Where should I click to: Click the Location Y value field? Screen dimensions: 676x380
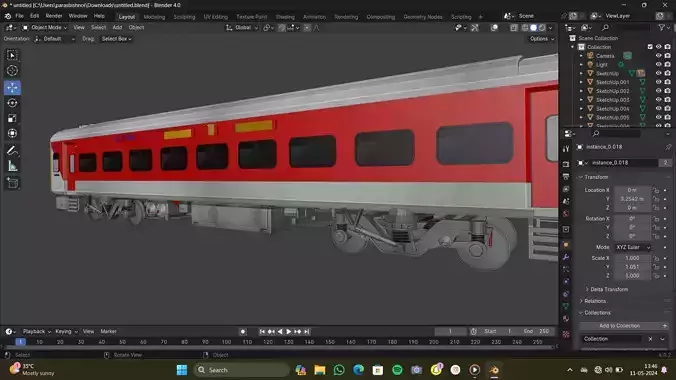(x=632, y=199)
